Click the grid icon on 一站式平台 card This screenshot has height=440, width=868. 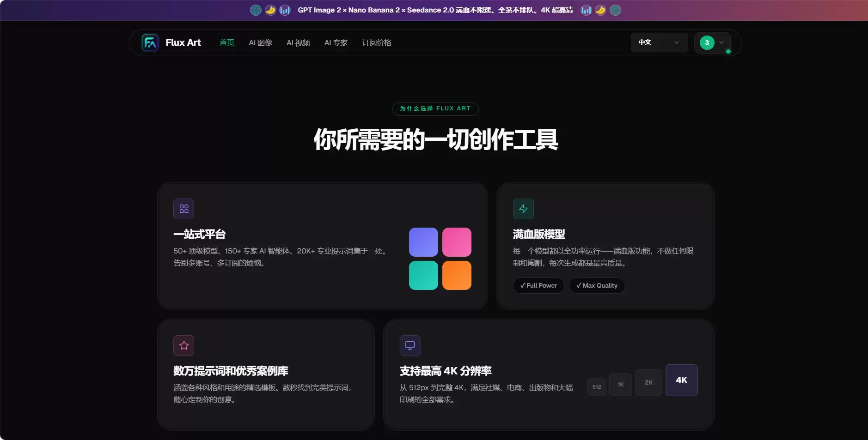pyautogui.click(x=183, y=209)
